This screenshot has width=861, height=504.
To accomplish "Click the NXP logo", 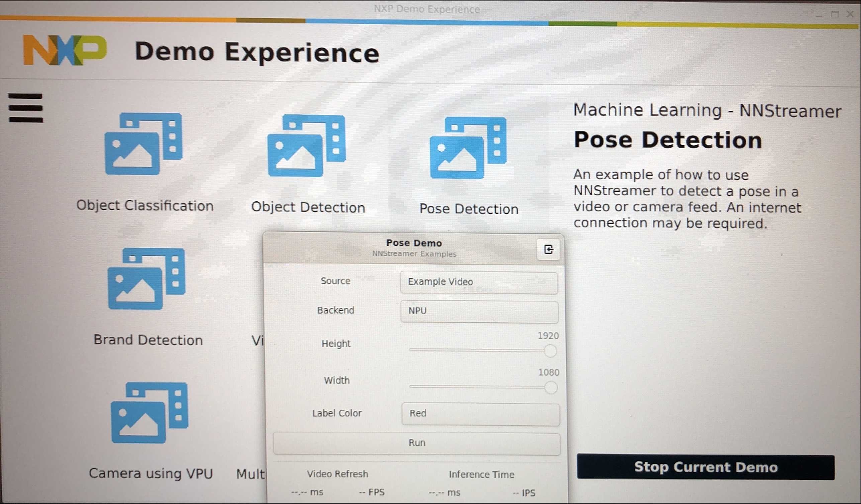I will [65, 51].
